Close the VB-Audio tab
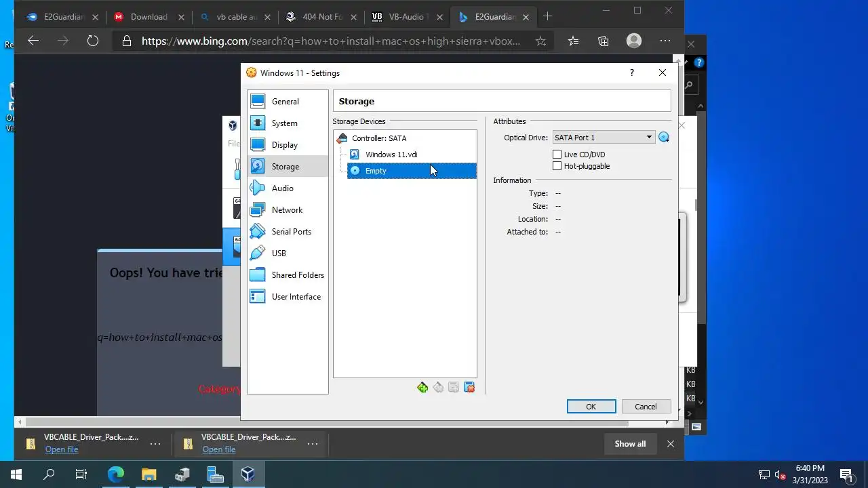Screen dimensions: 868x488 [x=439, y=17]
